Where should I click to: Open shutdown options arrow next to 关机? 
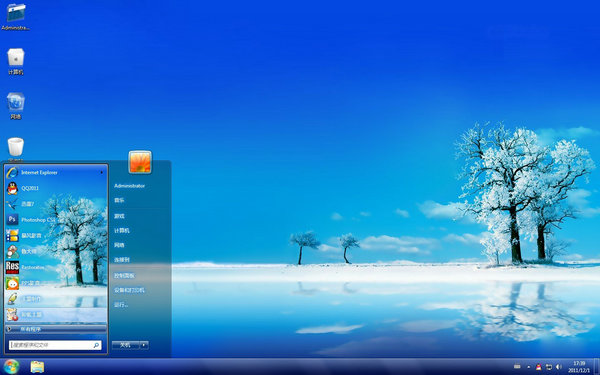click(x=144, y=345)
